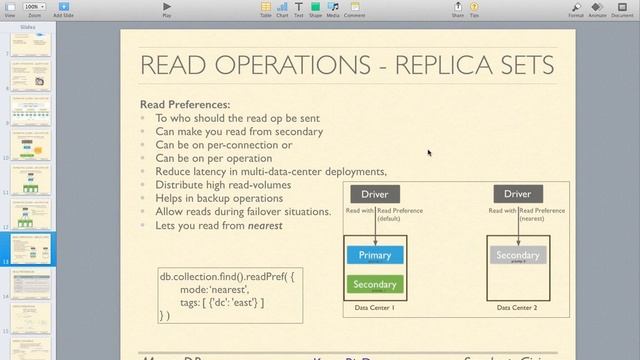Click bullet 'Can be on per operation'
This screenshot has height=360, width=640.
pyautogui.click(x=213, y=158)
